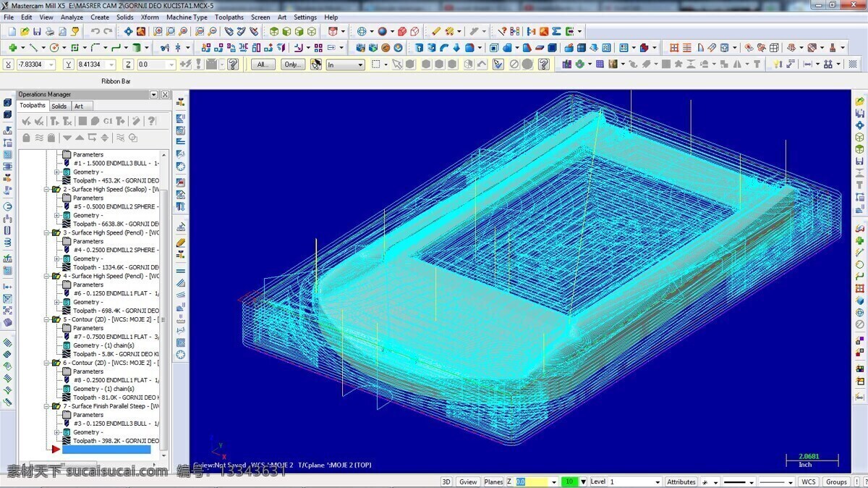The image size is (868, 488).
Task: Toggle operation 7 Surface Finish Parallel Steep folder
Action: [x=56, y=406]
